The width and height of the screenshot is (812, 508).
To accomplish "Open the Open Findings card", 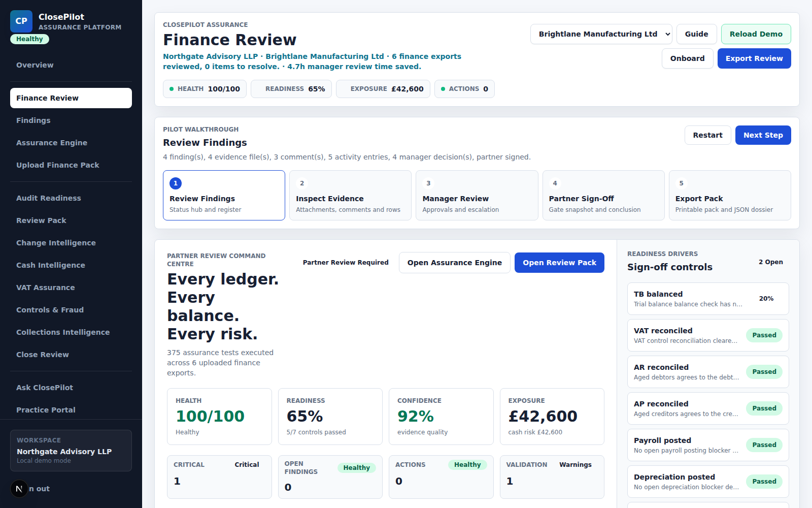I will 330,477.
